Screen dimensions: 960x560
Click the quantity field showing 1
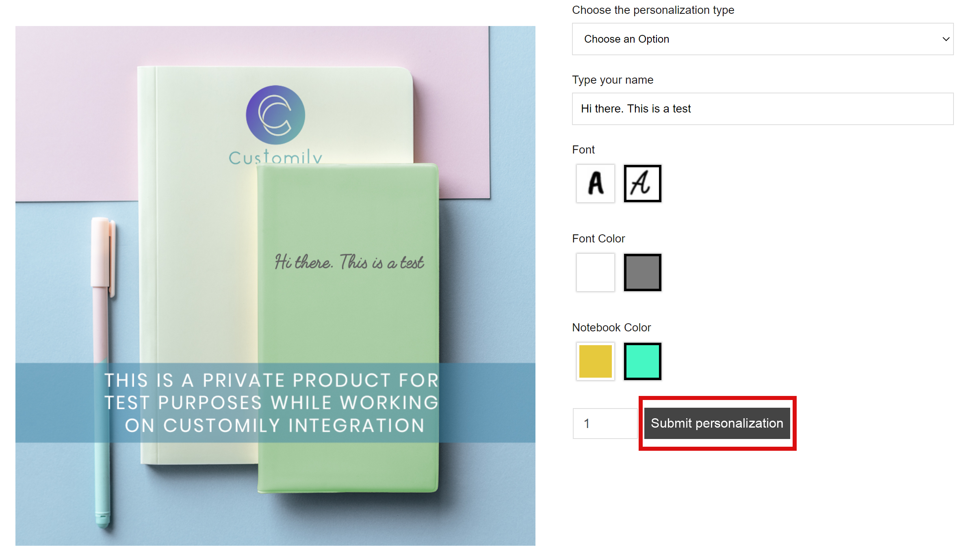[x=605, y=424]
